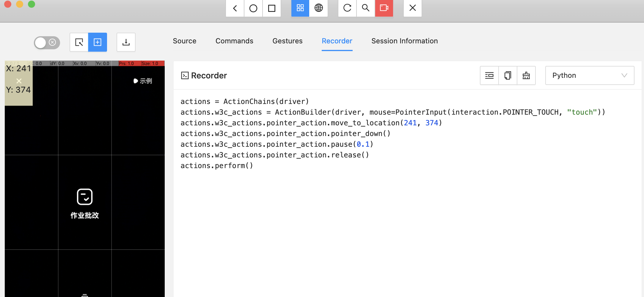Open the app switcher grid icon

300,8
